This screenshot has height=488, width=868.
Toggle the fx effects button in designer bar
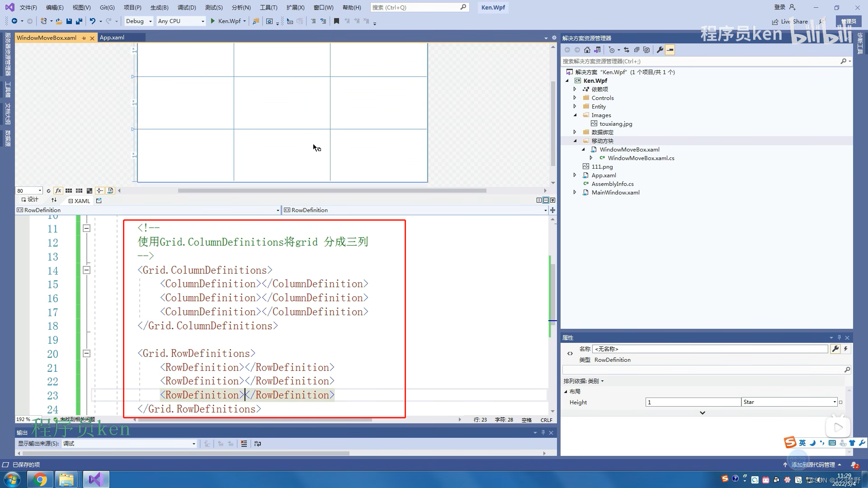coord(58,191)
